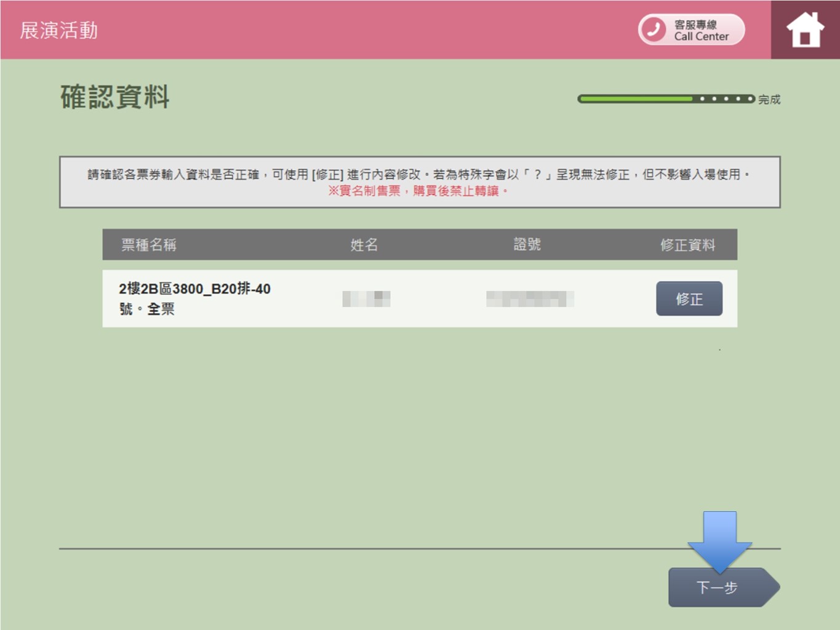Open the 客服專線 Call Center button
Image resolution: width=840 pixels, height=630 pixels.
(x=692, y=30)
